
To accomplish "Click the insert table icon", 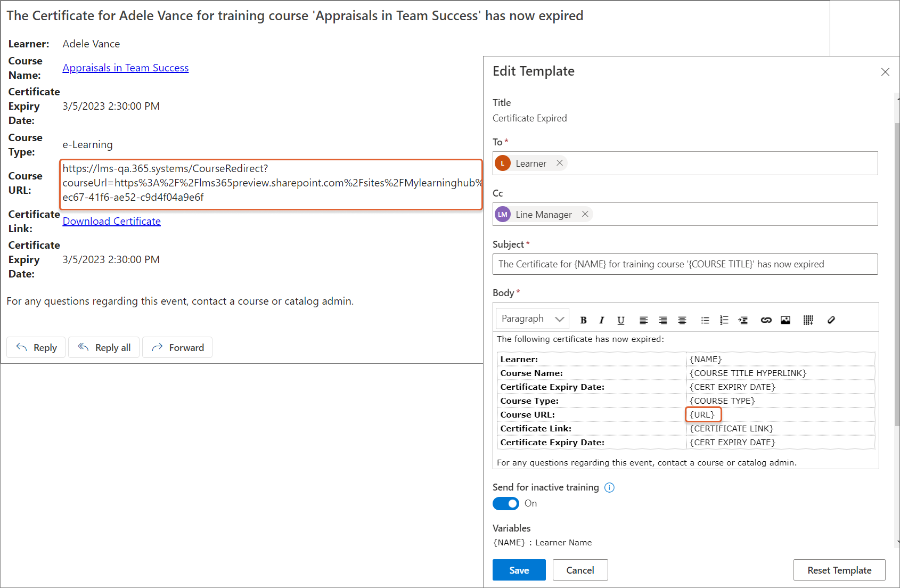I will [808, 320].
